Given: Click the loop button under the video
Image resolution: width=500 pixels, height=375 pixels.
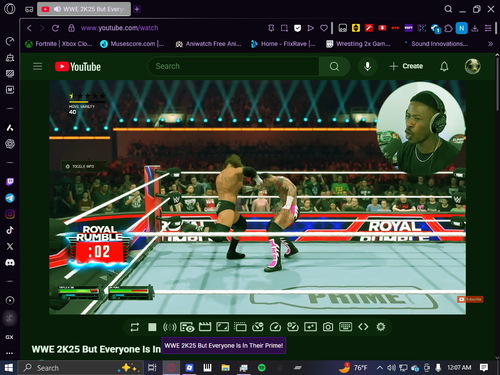Looking at the screenshot, I should (x=135, y=327).
